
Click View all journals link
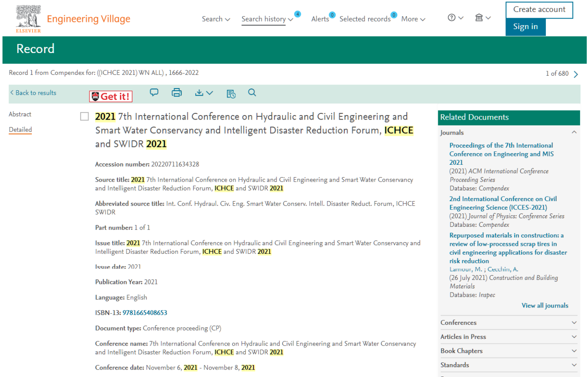(x=545, y=305)
